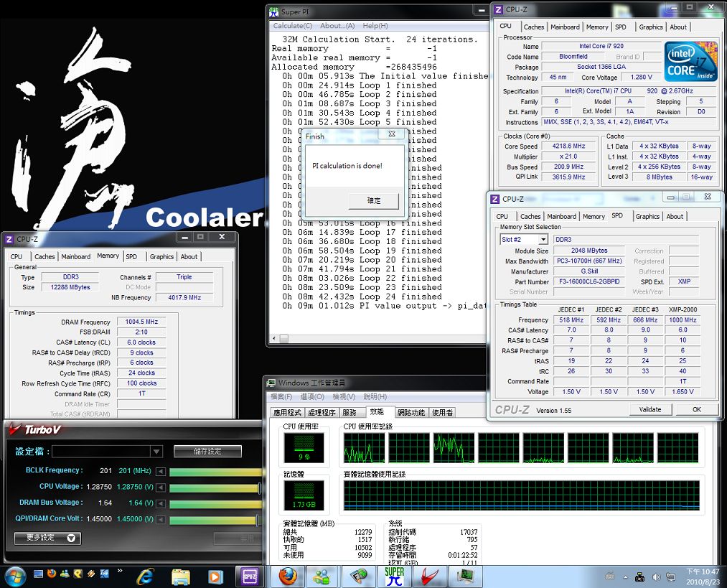Select Caches tab in top CPU-Z window

point(534,27)
